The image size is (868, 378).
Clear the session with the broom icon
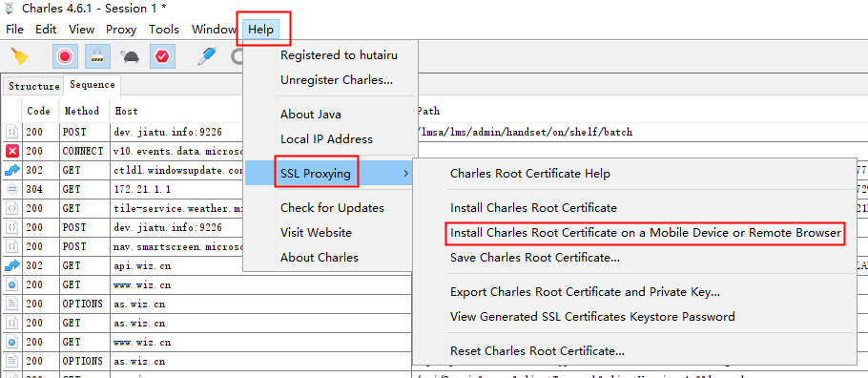coord(20,56)
